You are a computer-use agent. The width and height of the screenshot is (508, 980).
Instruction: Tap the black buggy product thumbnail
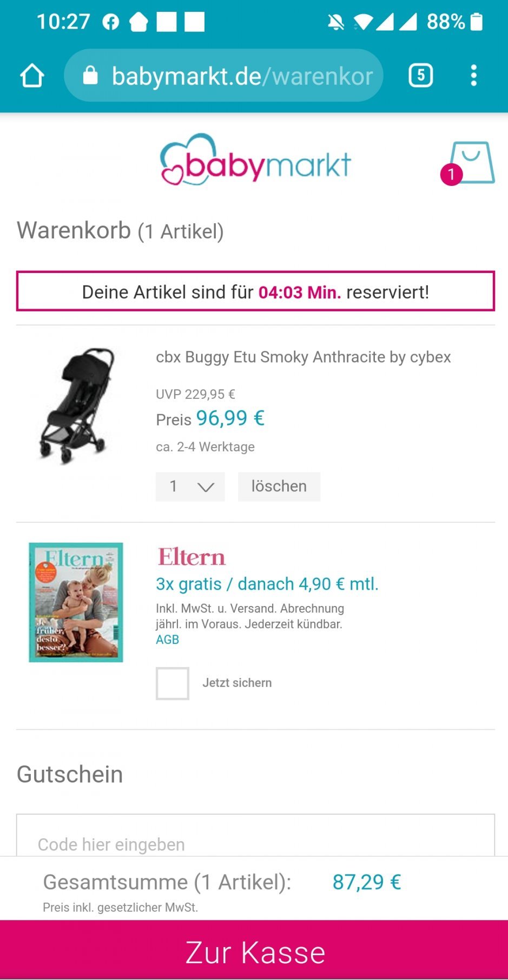(x=77, y=405)
